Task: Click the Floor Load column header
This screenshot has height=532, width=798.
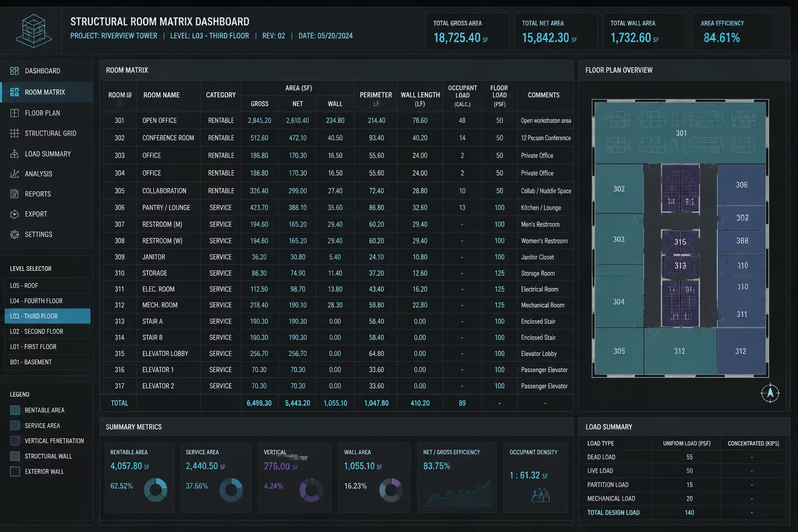Action: [499, 96]
